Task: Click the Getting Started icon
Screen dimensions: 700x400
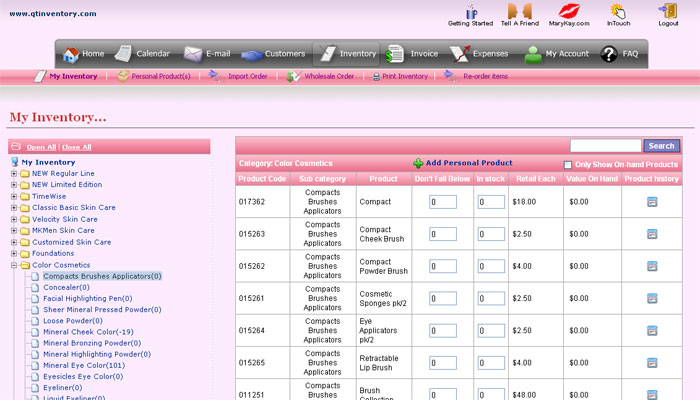Action: (x=470, y=11)
